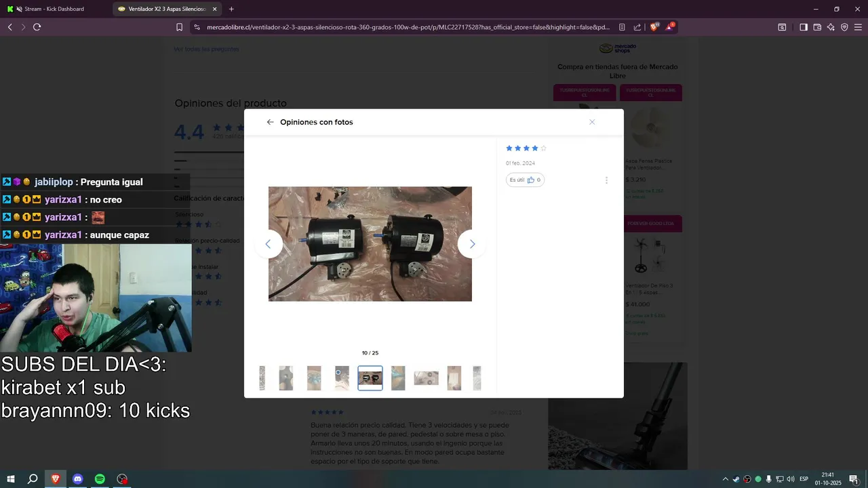Switch the ESP input language

click(804, 479)
